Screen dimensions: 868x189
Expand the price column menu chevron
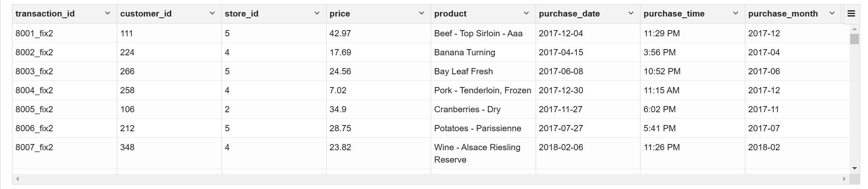(422, 14)
